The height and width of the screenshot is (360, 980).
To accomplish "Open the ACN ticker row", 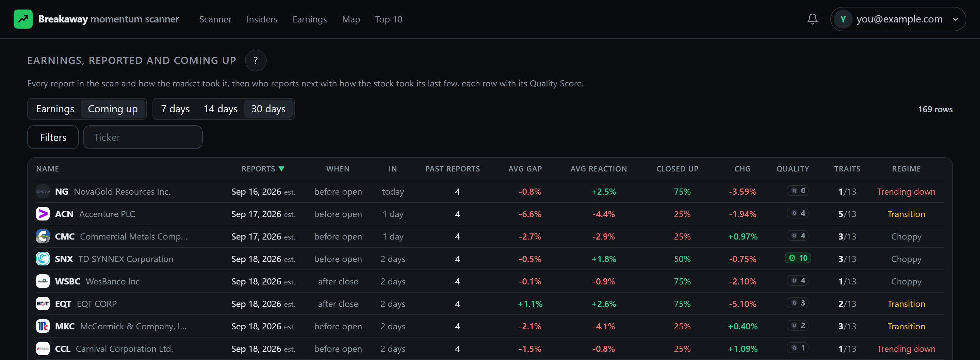I will (x=490, y=214).
